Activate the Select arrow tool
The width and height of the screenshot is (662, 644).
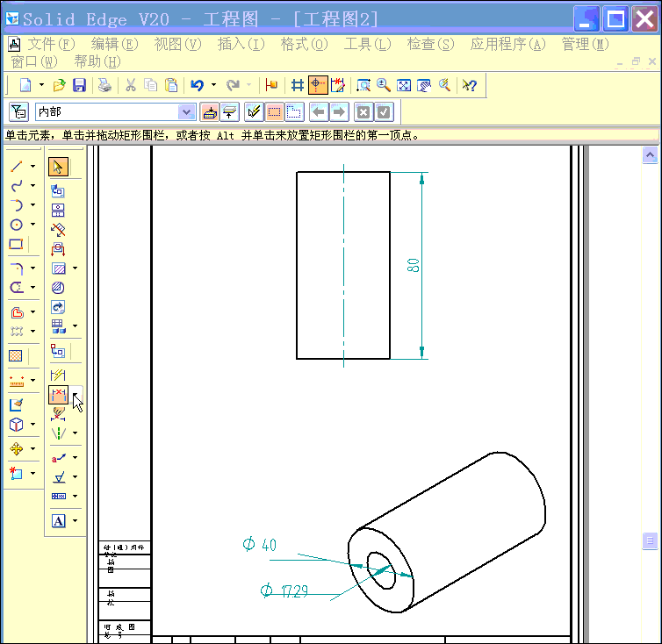(x=58, y=167)
